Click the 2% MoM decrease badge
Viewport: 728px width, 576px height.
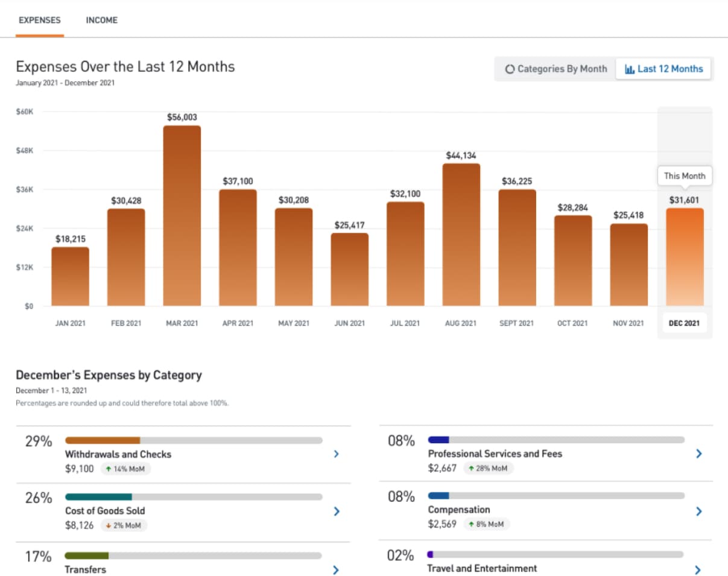(124, 525)
